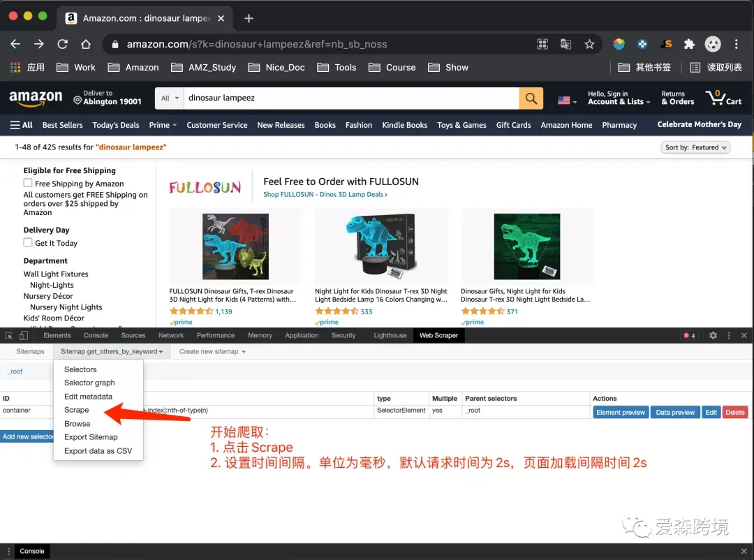Image resolution: width=754 pixels, height=560 pixels.
Task: Bookmark this page with the star icon
Action: 589,44
